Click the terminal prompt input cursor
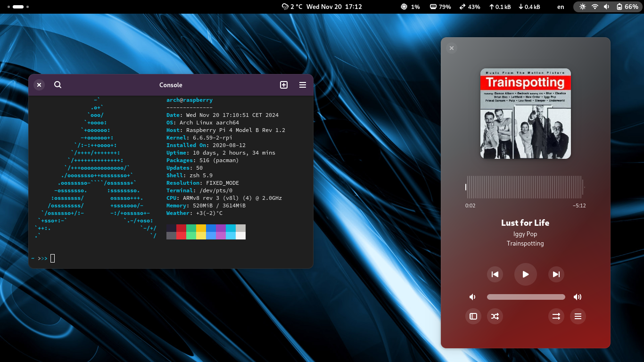Screen dimensions: 644x362 53,258
